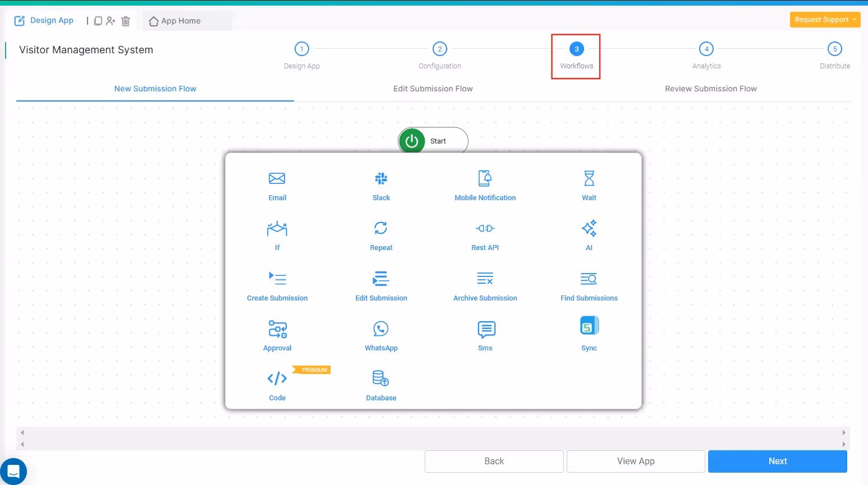Click the View App button

636,461
